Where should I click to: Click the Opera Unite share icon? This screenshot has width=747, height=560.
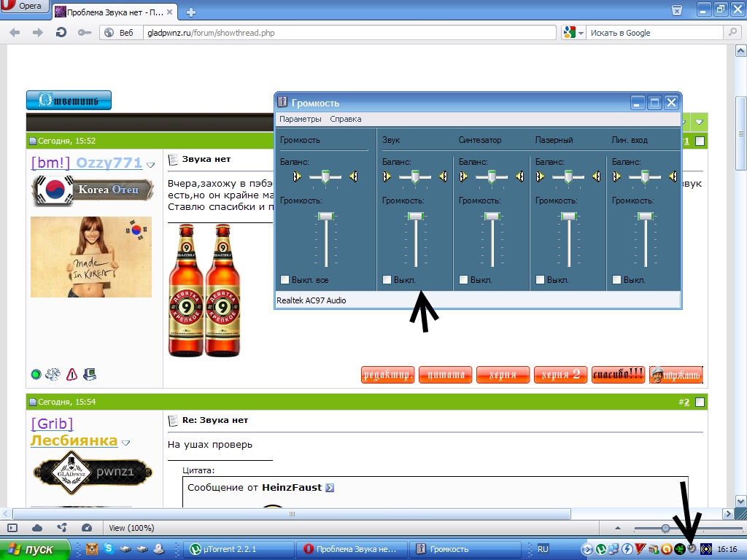[61, 527]
